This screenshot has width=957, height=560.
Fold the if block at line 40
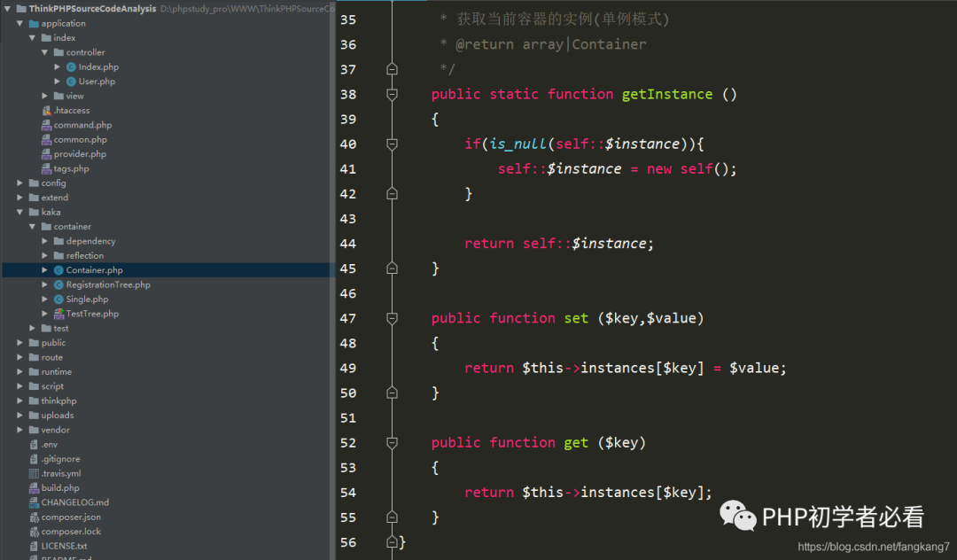click(x=392, y=144)
